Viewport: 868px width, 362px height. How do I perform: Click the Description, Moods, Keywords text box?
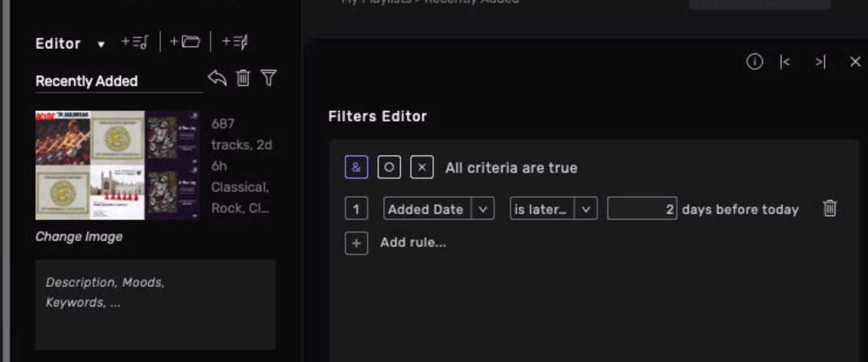tap(155, 304)
